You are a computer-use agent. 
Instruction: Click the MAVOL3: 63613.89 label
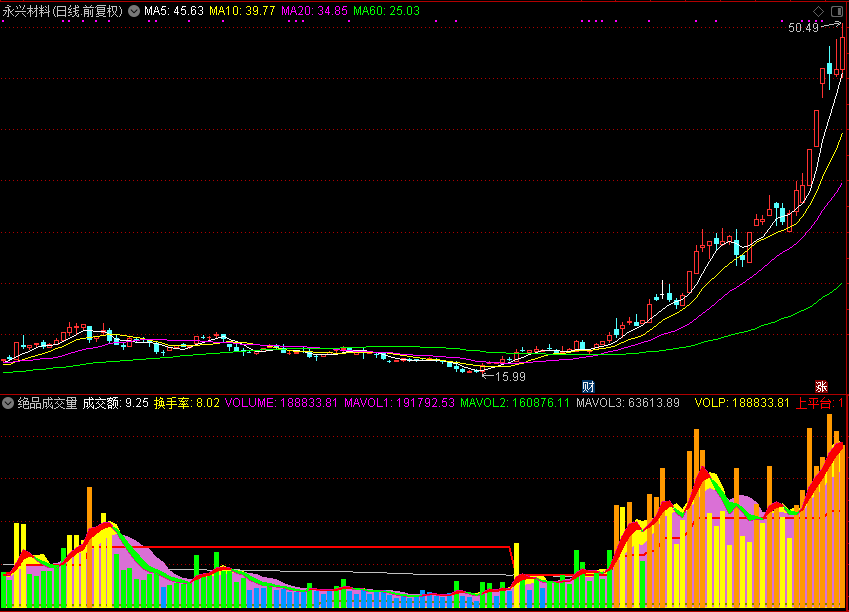628,403
